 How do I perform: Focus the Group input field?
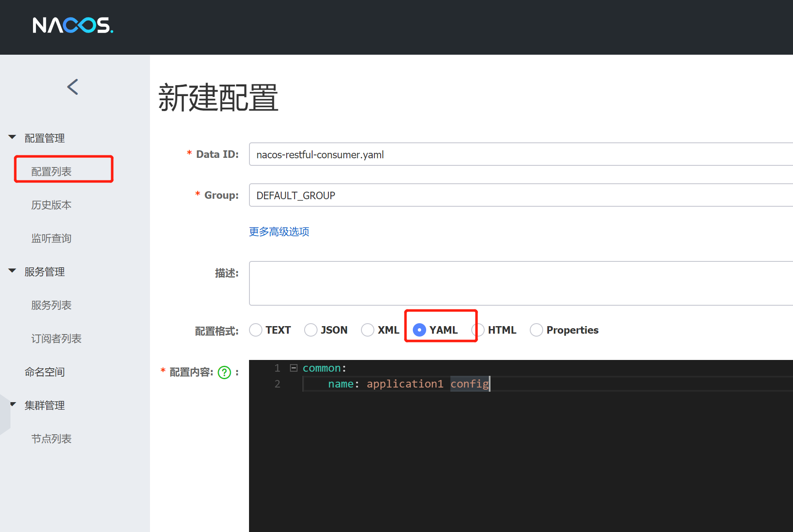521,195
